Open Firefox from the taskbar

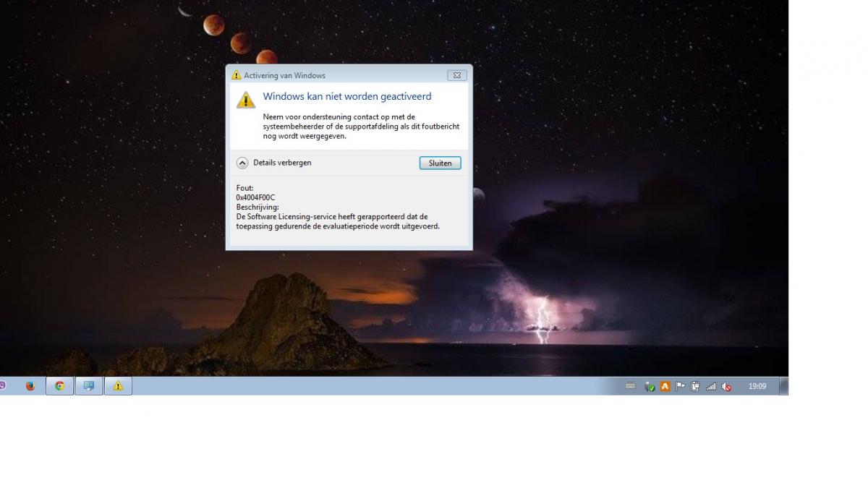(30, 386)
